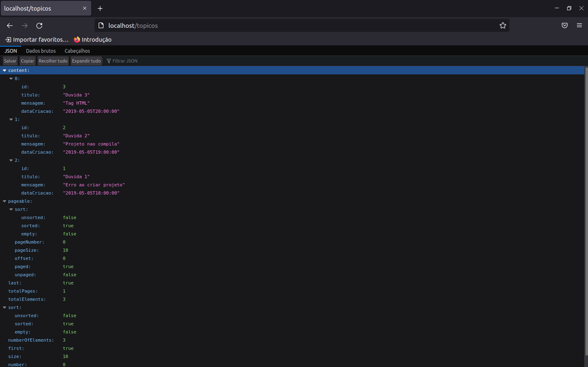Click the totalPages row

292,291
